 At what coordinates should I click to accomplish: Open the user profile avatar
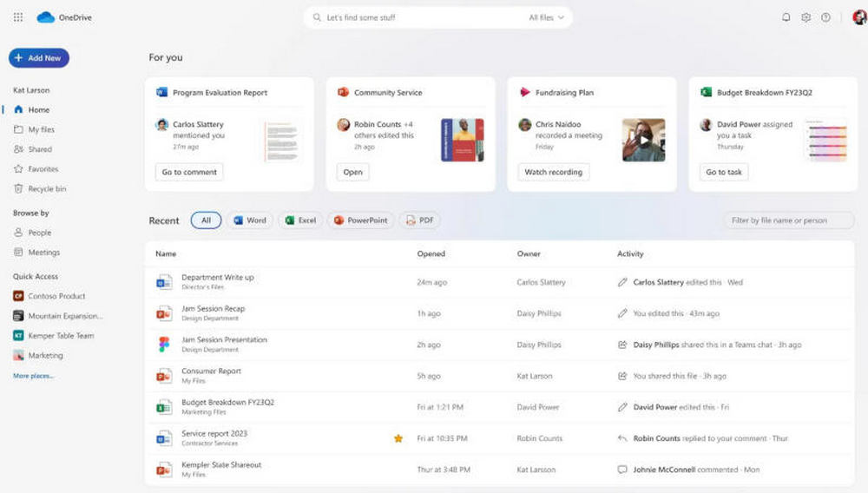[859, 17]
